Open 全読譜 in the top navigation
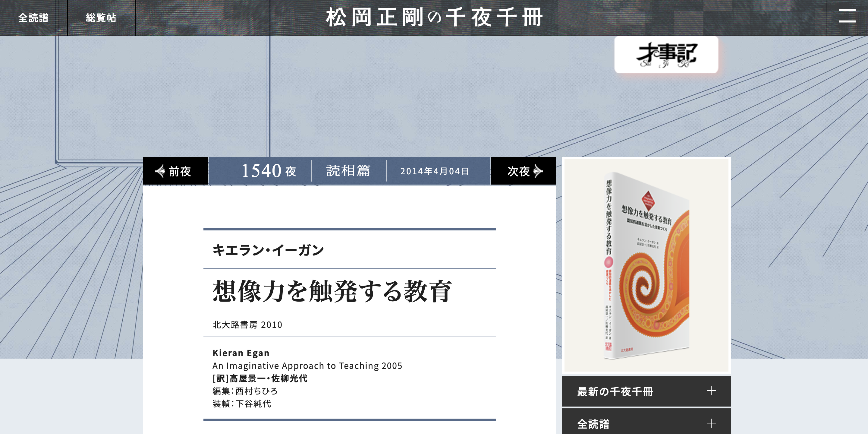868x434 pixels. tap(33, 17)
